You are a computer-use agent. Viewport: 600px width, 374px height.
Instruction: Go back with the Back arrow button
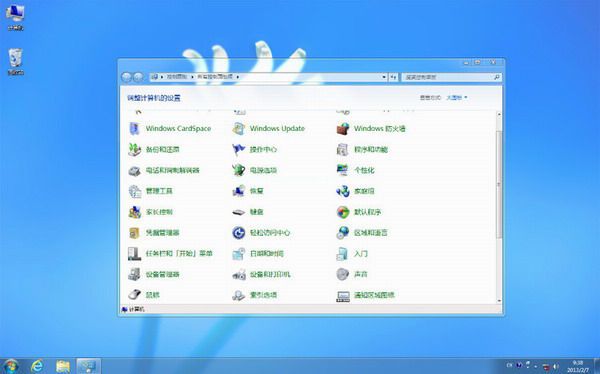(126, 77)
